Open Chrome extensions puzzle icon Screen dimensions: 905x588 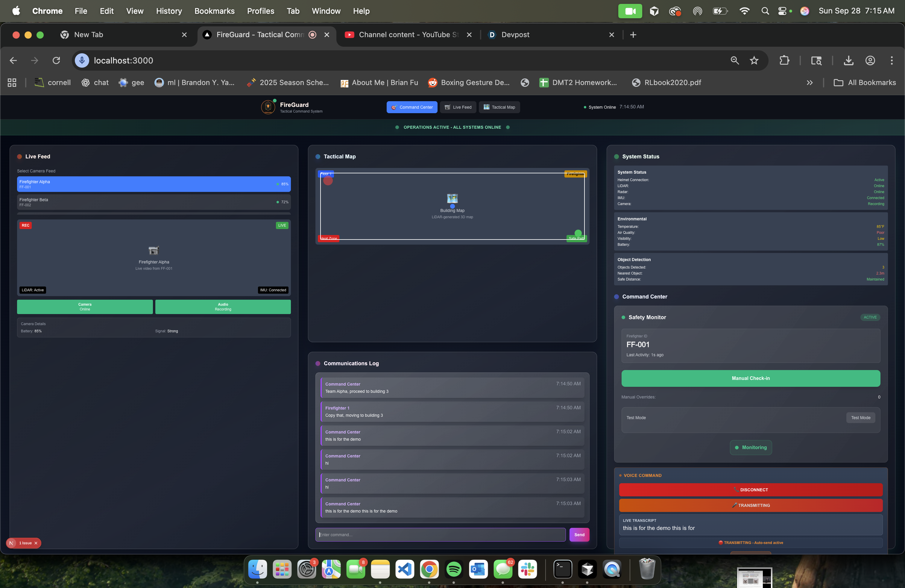tap(784, 60)
